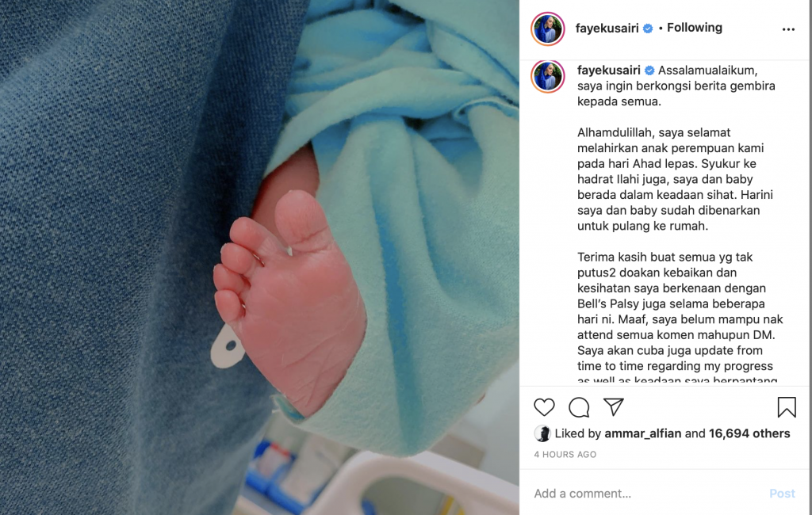The height and width of the screenshot is (515, 812).
Task: Open fayekusairi username link in header
Action: (x=607, y=29)
